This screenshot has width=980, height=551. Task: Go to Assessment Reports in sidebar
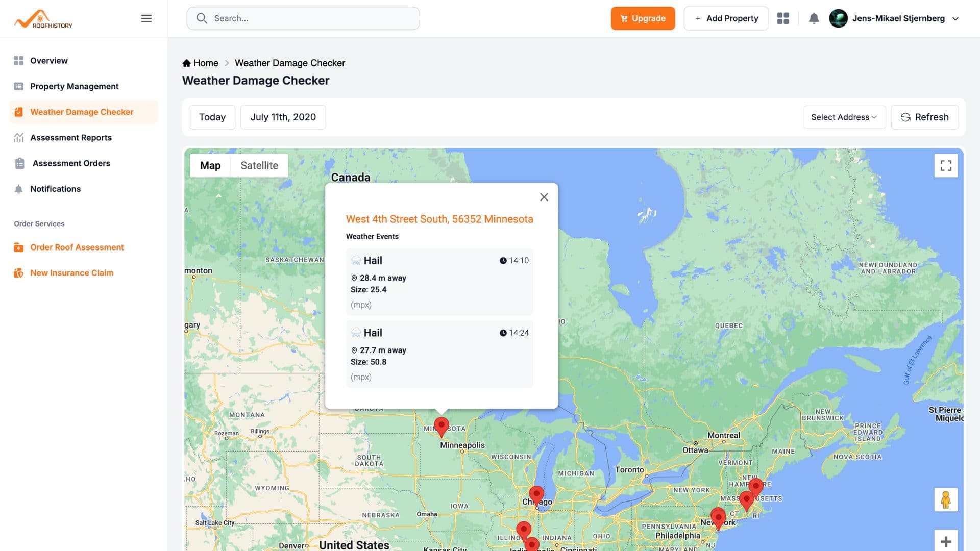pos(71,138)
